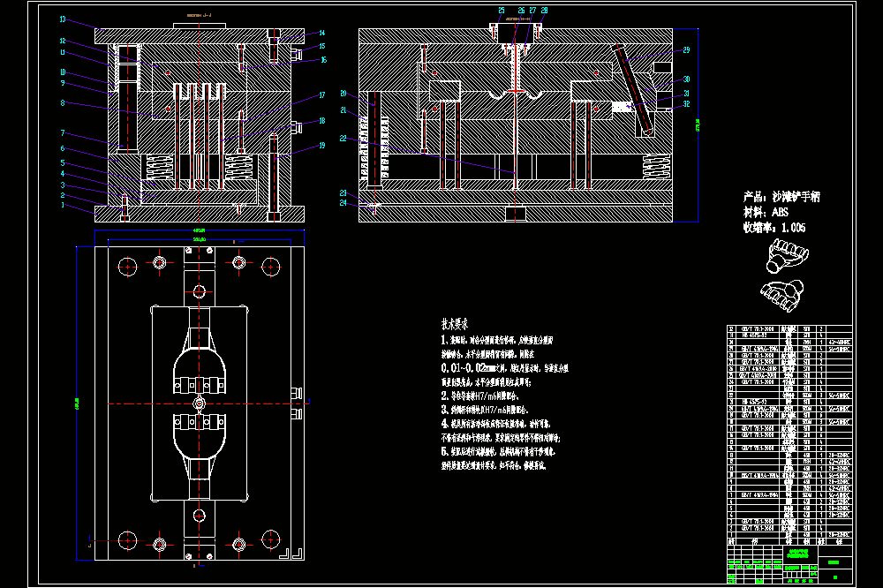Select part callout number 6
Viewport: 883px width, 588px height.
click(x=63, y=148)
